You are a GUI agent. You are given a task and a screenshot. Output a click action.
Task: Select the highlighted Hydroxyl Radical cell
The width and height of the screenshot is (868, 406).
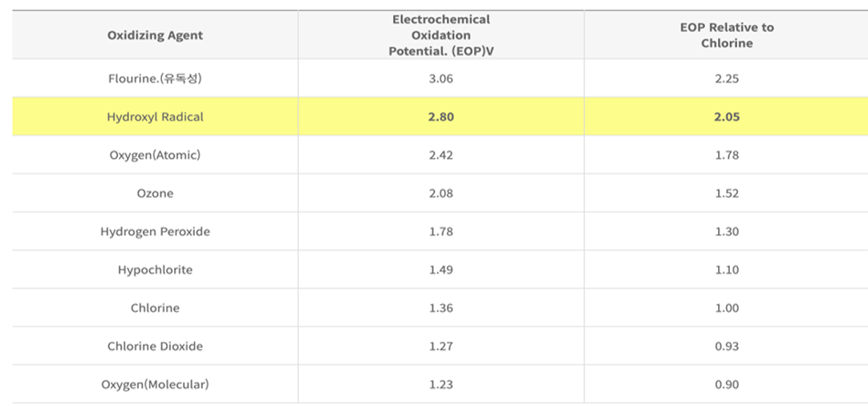point(155,117)
